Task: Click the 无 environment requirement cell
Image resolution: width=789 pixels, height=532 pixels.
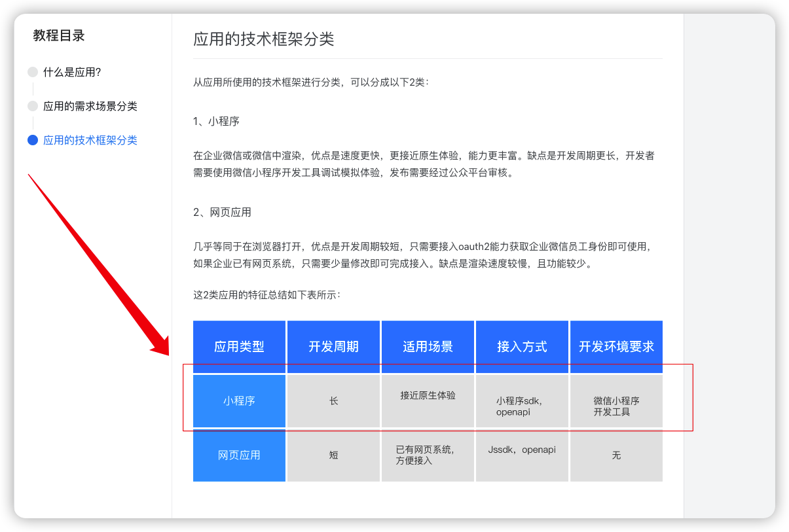Action: click(616, 455)
